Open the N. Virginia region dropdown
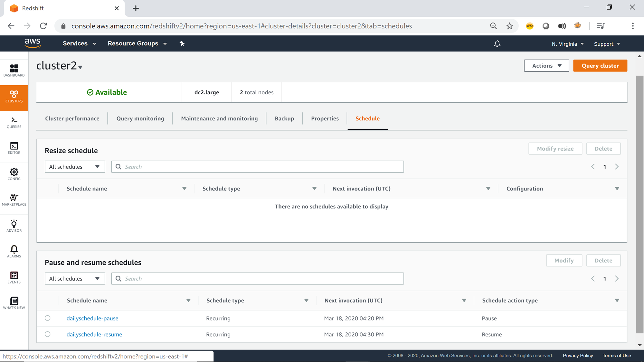 pos(567,44)
